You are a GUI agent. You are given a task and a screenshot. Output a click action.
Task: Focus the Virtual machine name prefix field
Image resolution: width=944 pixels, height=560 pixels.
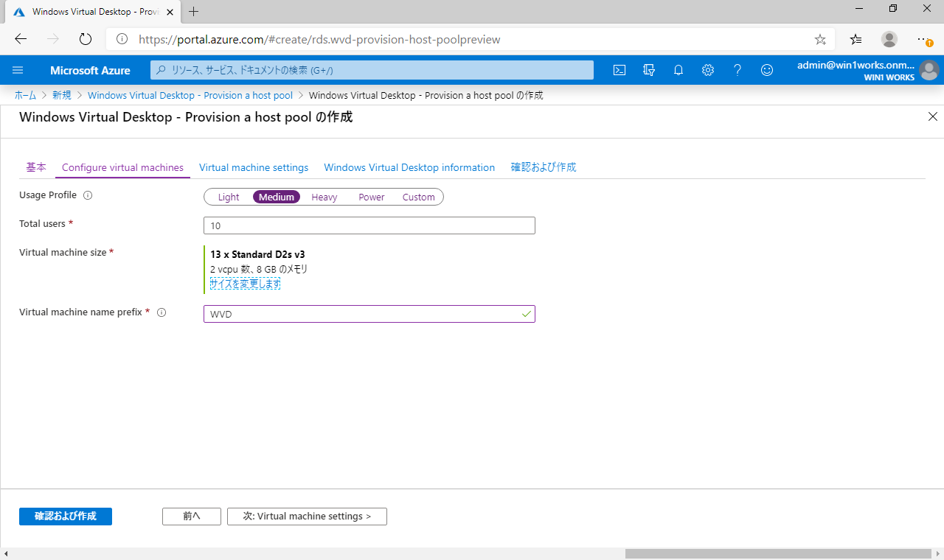[369, 314]
